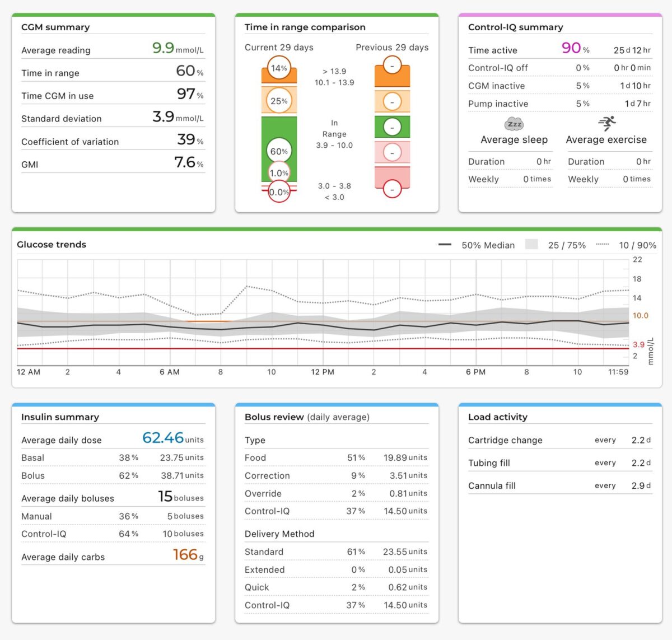
Task: Click the "12 PM" label on the chart axis
Action: pyautogui.click(x=323, y=372)
